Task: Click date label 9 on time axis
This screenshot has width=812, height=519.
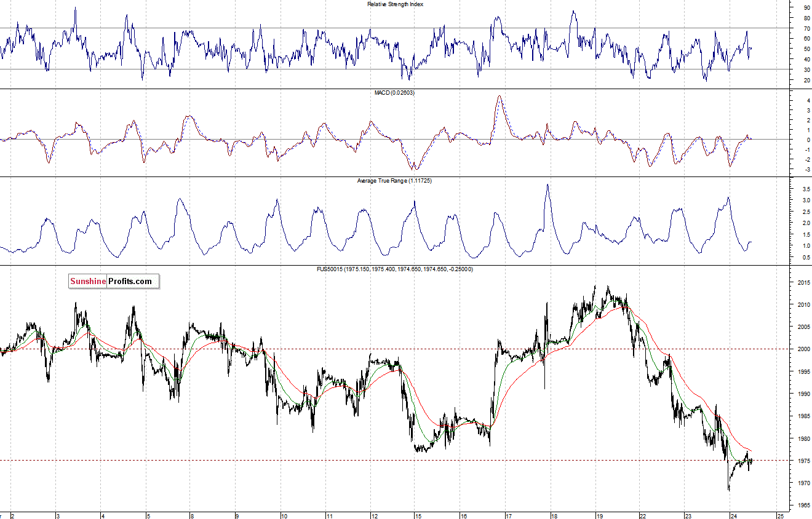Action: tap(237, 516)
